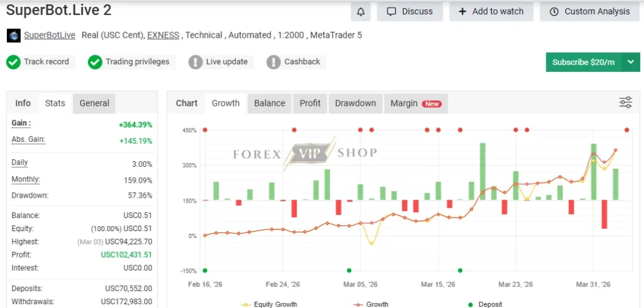Click the notification bell icon

(360, 11)
